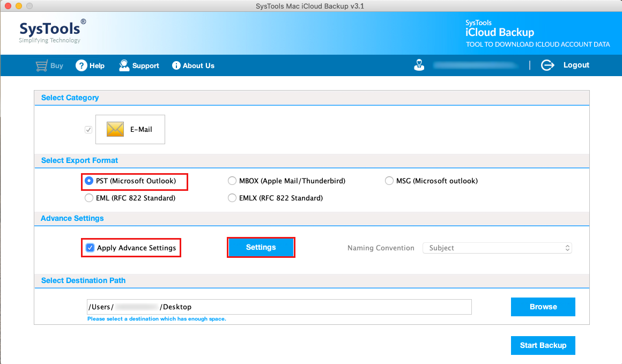The width and height of the screenshot is (622, 364).
Task: Click the Select Export Format heading
Action: point(79,161)
